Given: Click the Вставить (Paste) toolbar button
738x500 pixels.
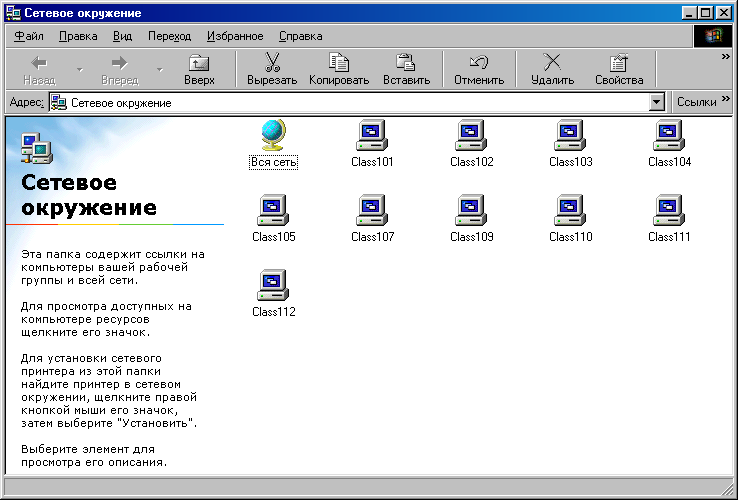Looking at the screenshot, I should click(x=406, y=69).
